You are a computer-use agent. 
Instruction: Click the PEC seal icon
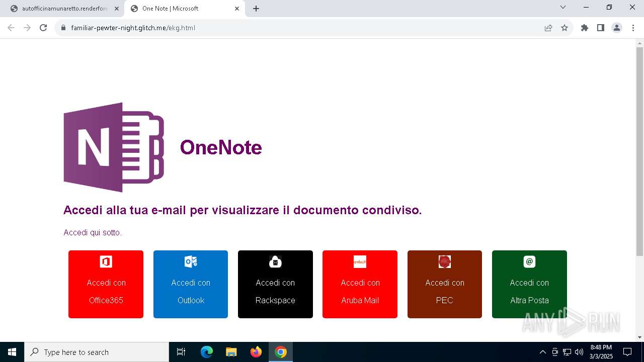pyautogui.click(x=445, y=261)
